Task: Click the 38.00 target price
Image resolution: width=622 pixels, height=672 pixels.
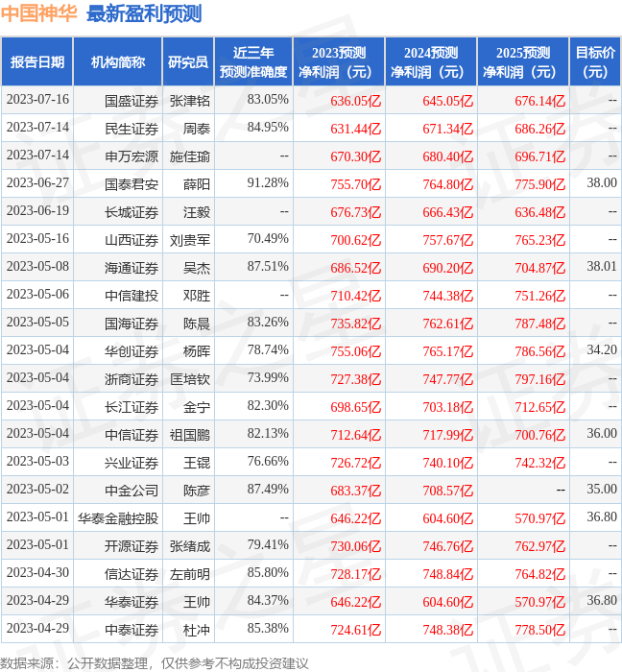Action: point(602,183)
